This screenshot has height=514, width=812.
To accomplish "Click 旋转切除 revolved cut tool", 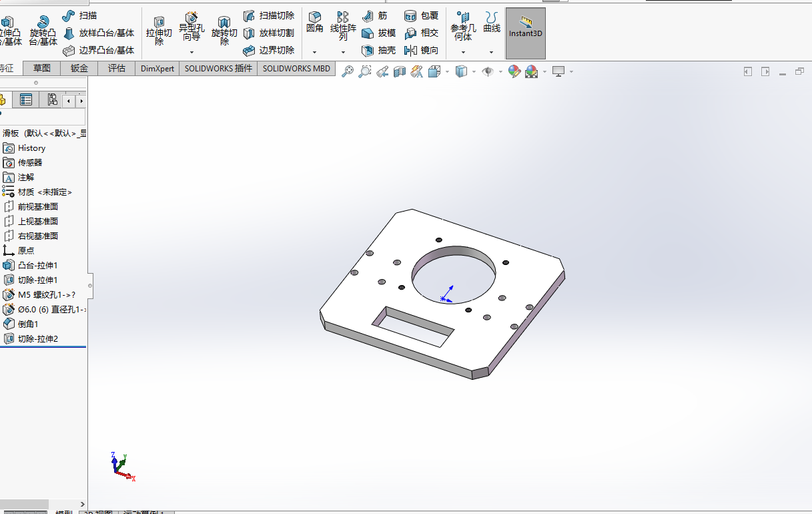I will (224, 31).
